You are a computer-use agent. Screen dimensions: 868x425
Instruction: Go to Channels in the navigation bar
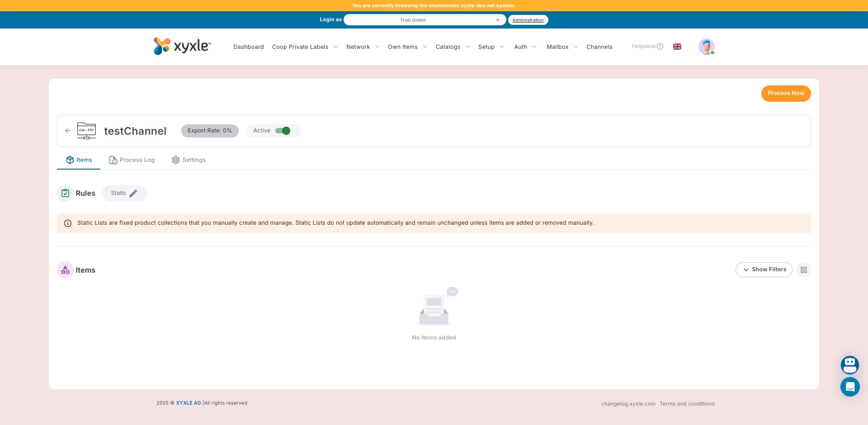click(x=599, y=47)
